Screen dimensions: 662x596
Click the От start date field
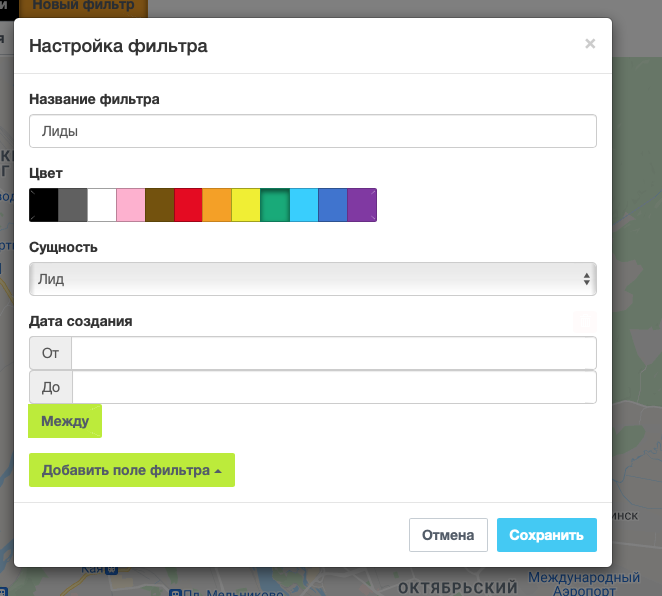(333, 353)
